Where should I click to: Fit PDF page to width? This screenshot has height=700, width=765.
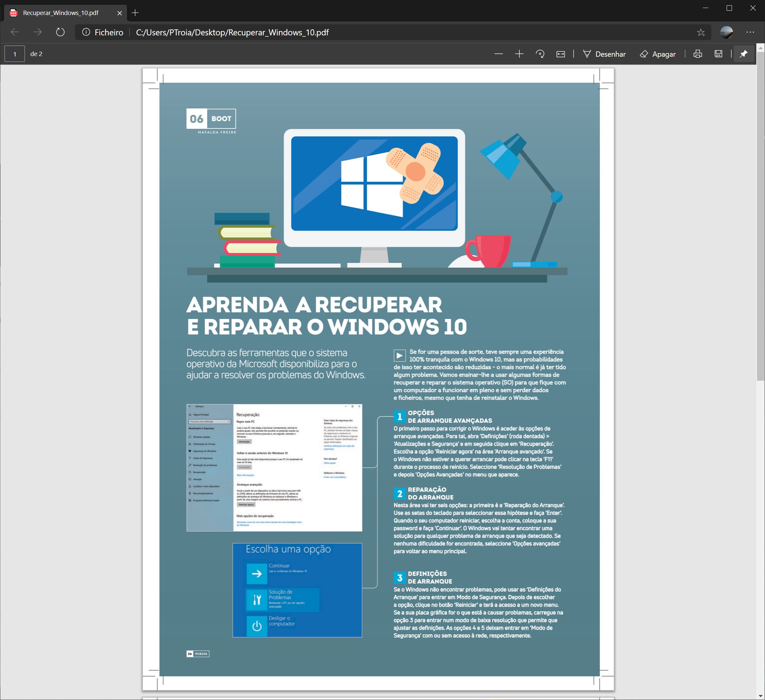click(x=561, y=54)
